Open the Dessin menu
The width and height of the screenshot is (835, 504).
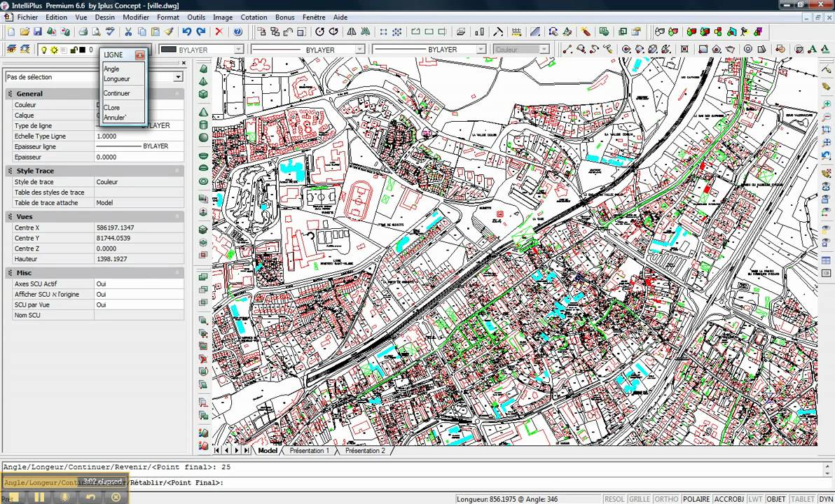point(105,17)
